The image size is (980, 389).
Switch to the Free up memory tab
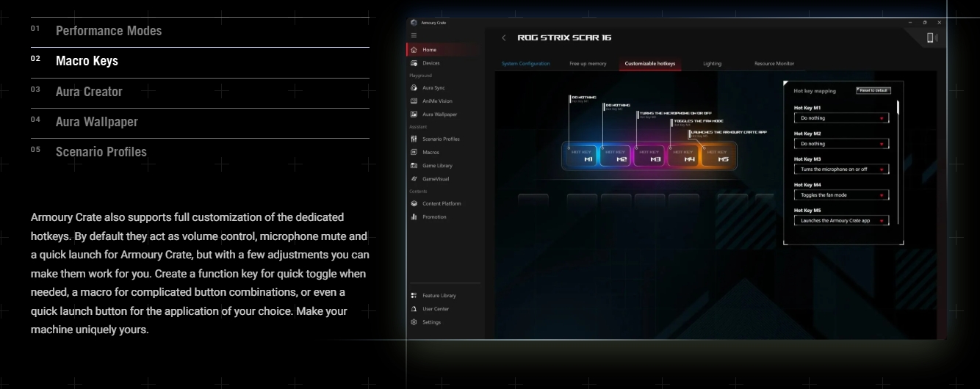click(588, 64)
